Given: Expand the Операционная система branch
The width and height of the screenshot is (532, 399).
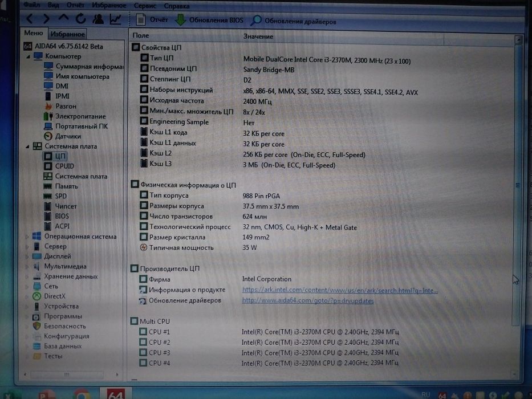Looking at the screenshot, I should tap(27, 237).
